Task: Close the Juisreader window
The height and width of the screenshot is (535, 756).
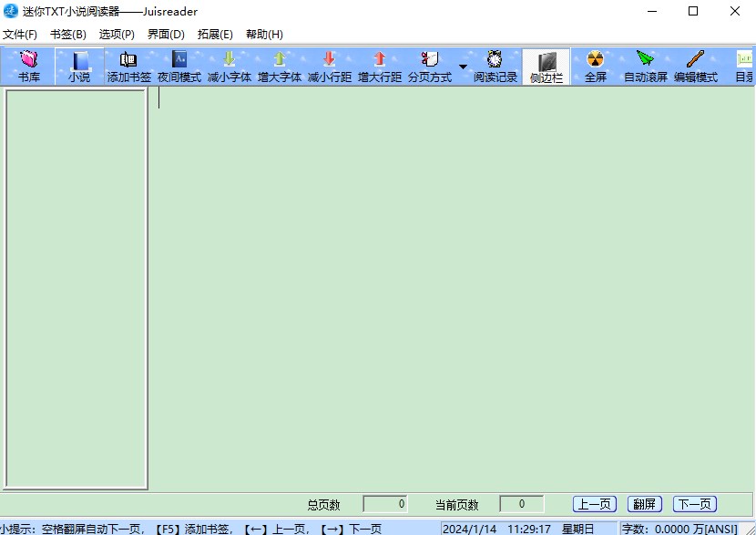Action: coord(735,11)
